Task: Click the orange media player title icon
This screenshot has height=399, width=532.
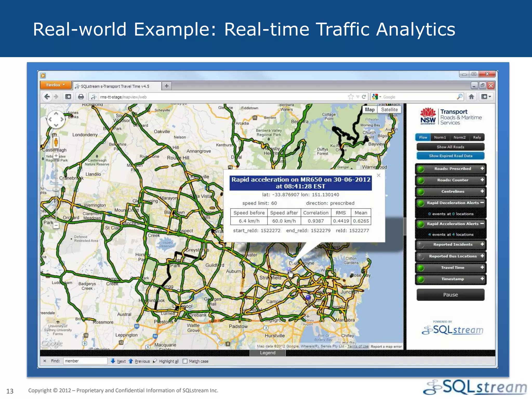Action: point(43,76)
